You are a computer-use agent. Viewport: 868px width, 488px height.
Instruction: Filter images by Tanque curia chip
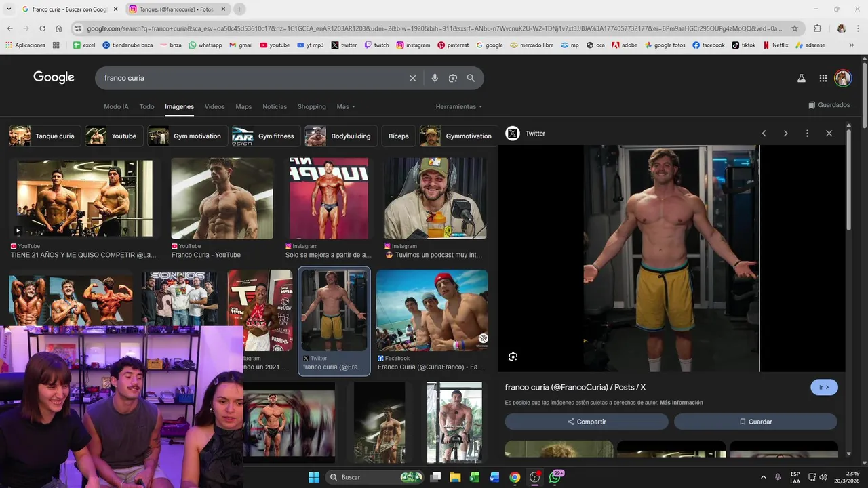point(45,136)
